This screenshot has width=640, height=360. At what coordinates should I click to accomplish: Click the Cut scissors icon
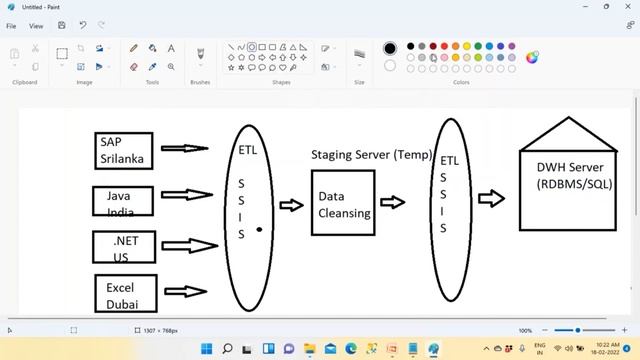click(36, 49)
